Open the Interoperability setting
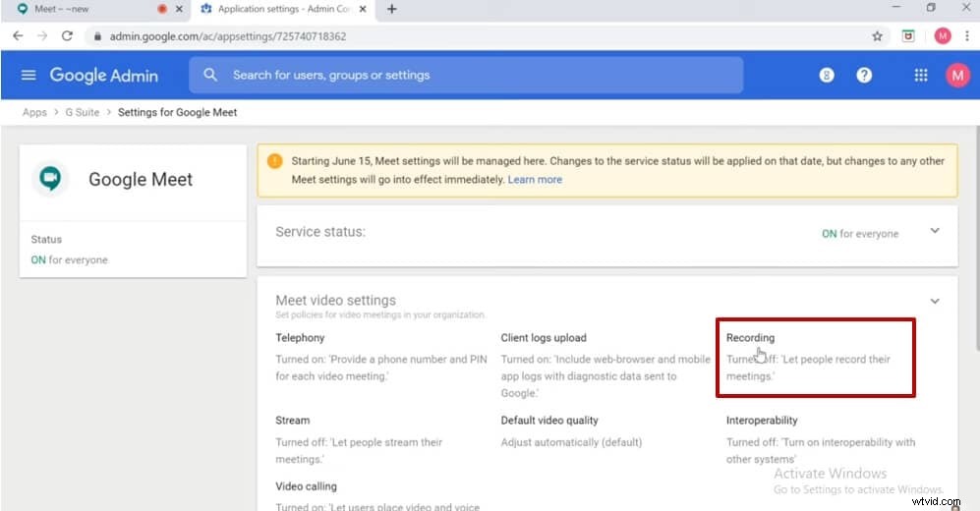Screen dimensions: 980x511 821,440
